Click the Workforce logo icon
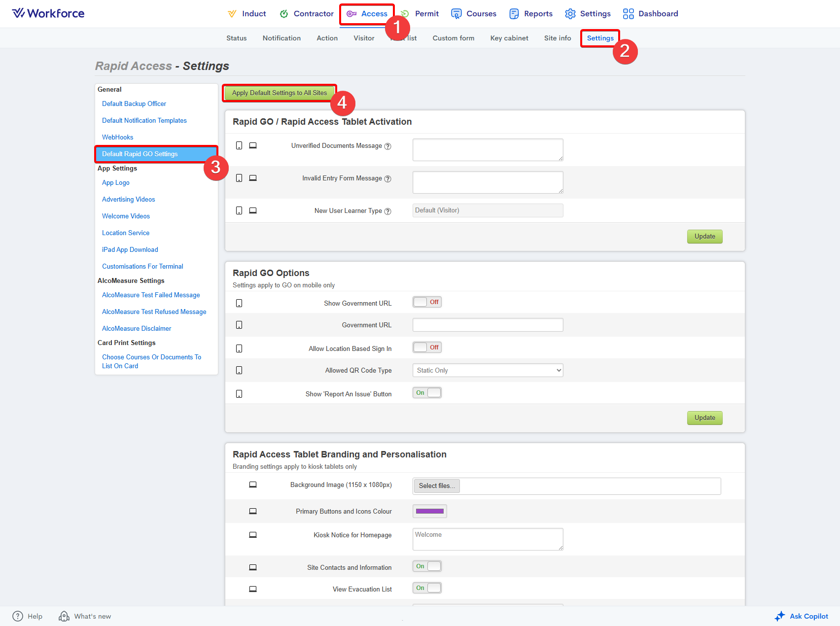 (x=18, y=13)
